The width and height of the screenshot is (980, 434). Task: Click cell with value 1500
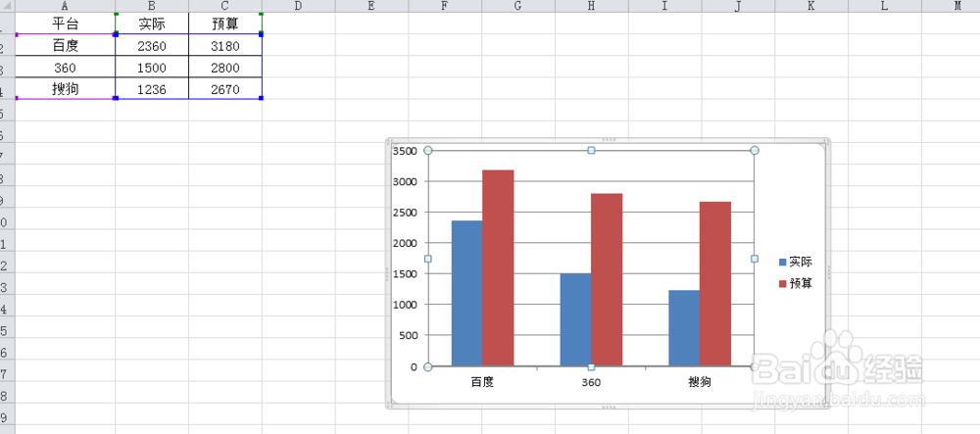tap(152, 68)
